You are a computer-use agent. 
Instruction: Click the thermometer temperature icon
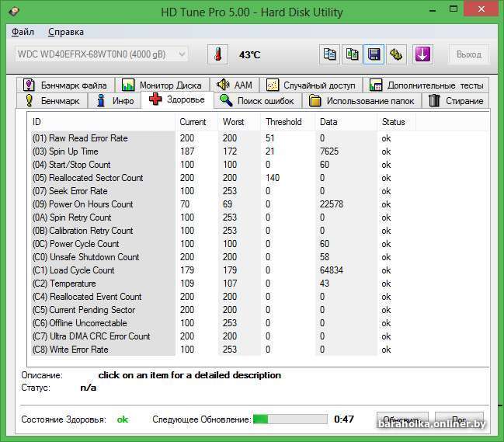tap(218, 54)
